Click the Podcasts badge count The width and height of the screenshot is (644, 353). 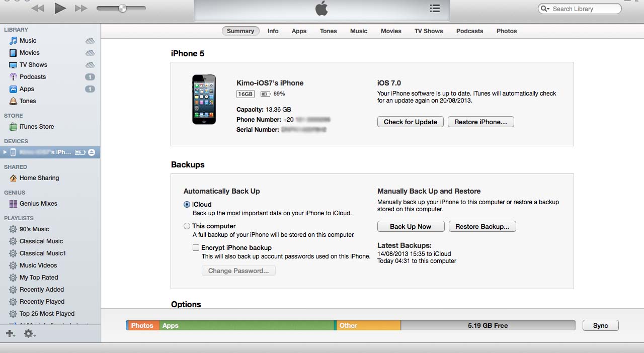pos(90,77)
